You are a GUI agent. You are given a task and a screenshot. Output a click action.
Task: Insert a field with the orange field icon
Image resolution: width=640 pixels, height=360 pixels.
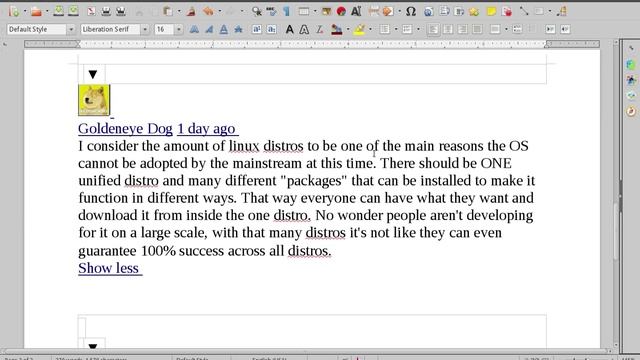[388, 11]
